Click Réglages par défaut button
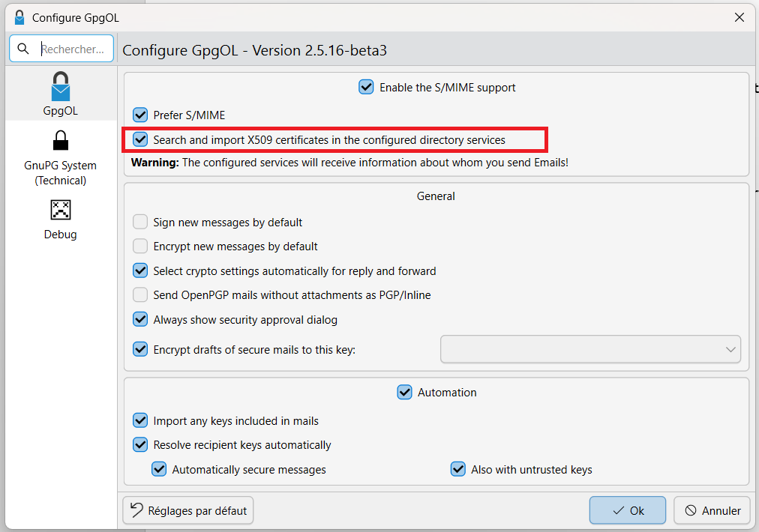Viewport: 759px width, 532px height. 187,510
